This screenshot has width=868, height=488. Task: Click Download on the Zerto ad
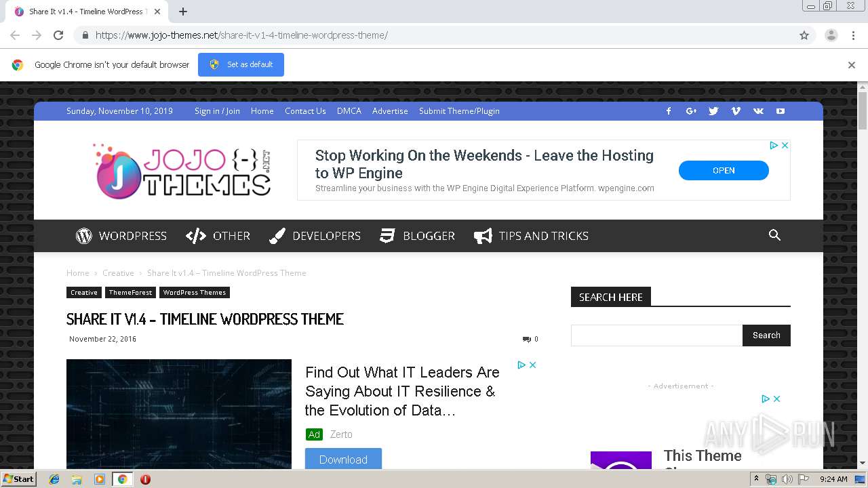343,459
